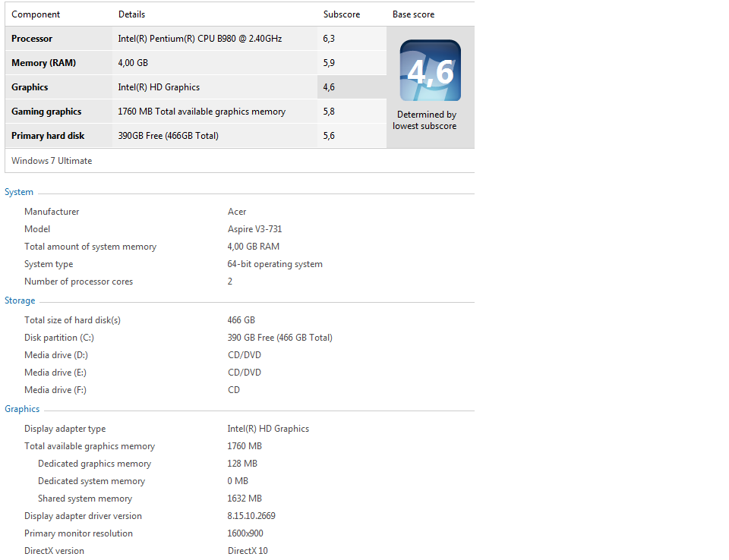Click the DirectX 10 value

point(248,551)
